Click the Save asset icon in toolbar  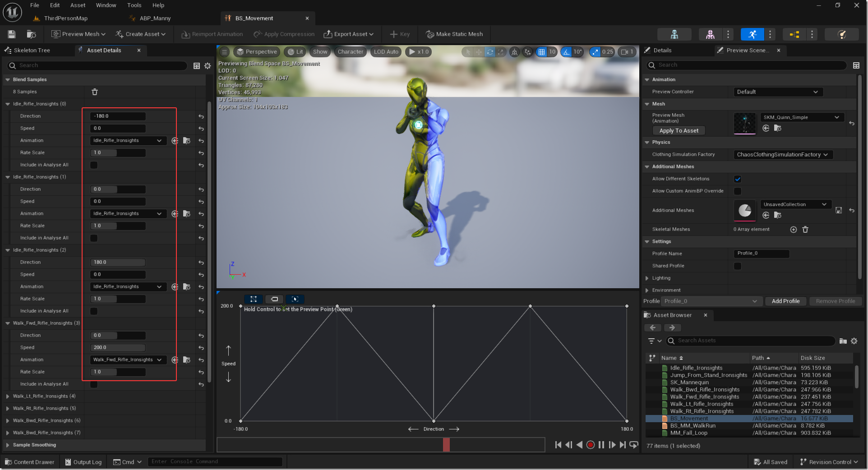click(12, 34)
